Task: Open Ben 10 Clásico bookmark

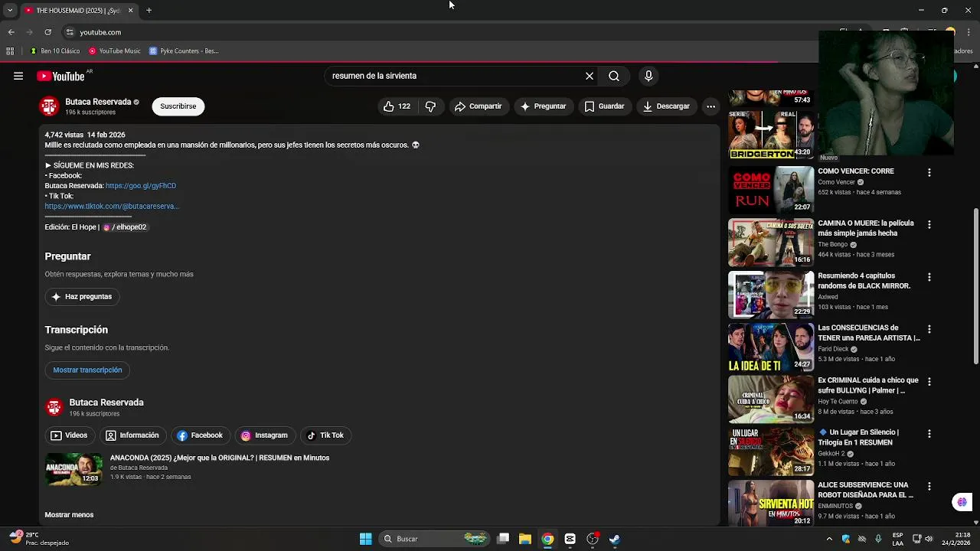Action: tap(54, 51)
